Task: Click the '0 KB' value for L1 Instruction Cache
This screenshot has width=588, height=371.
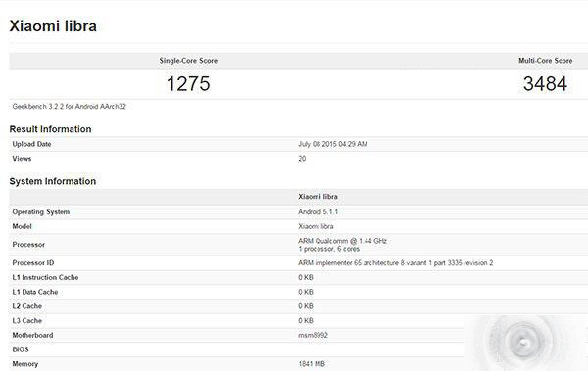Action: pyautogui.click(x=306, y=278)
